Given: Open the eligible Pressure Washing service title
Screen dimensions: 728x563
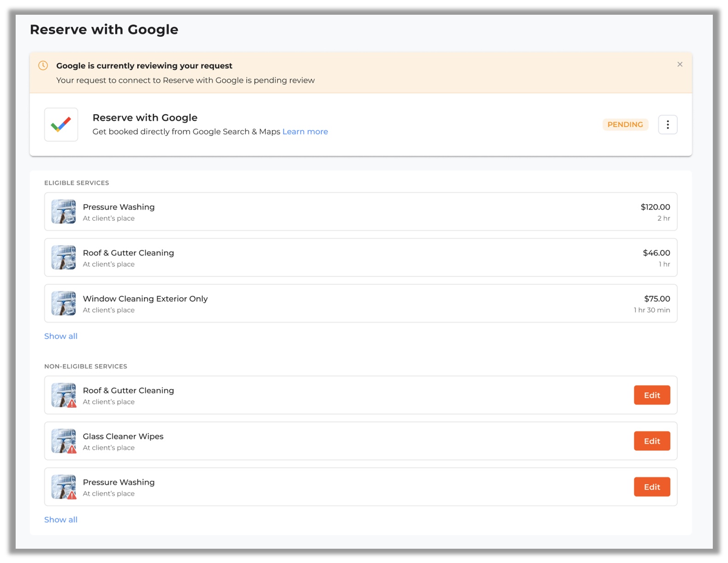Looking at the screenshot, I should pos(119,207).
